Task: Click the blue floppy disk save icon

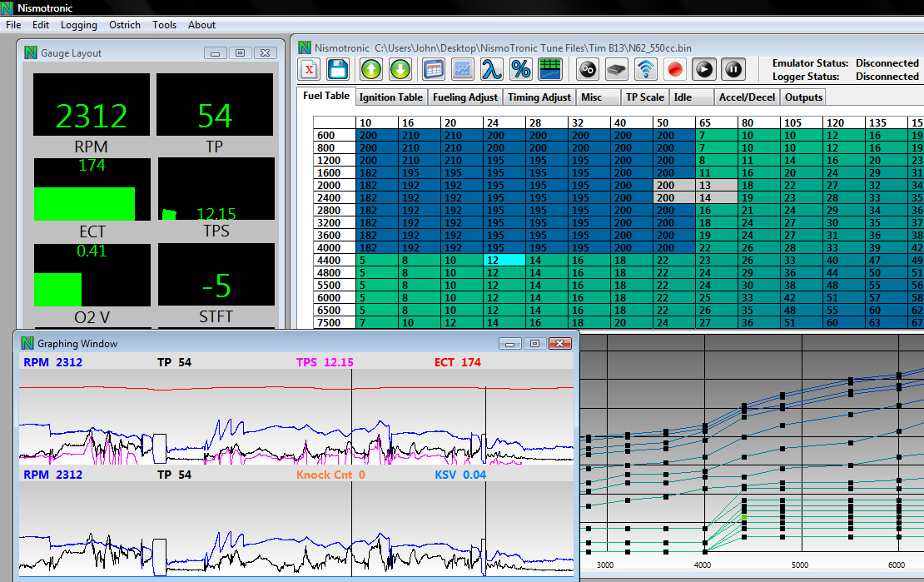Action: [338, 69]
